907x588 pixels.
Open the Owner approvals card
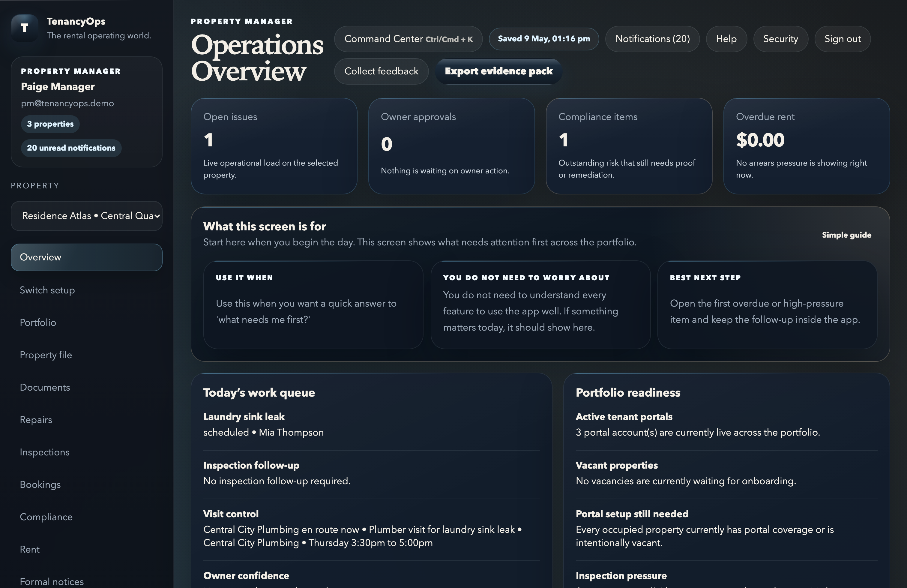pos(452,146)
